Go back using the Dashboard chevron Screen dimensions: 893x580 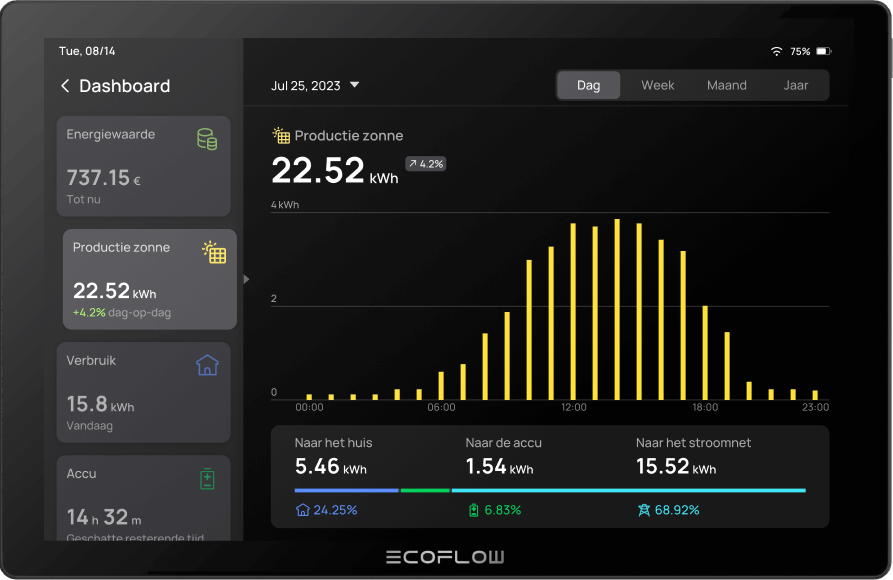coord(65,86)
